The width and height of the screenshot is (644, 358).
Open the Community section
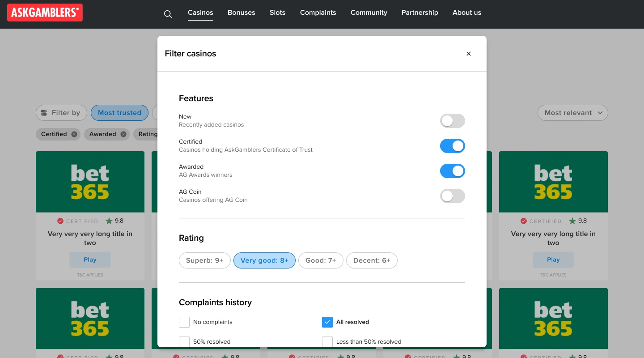pos(369,13)
